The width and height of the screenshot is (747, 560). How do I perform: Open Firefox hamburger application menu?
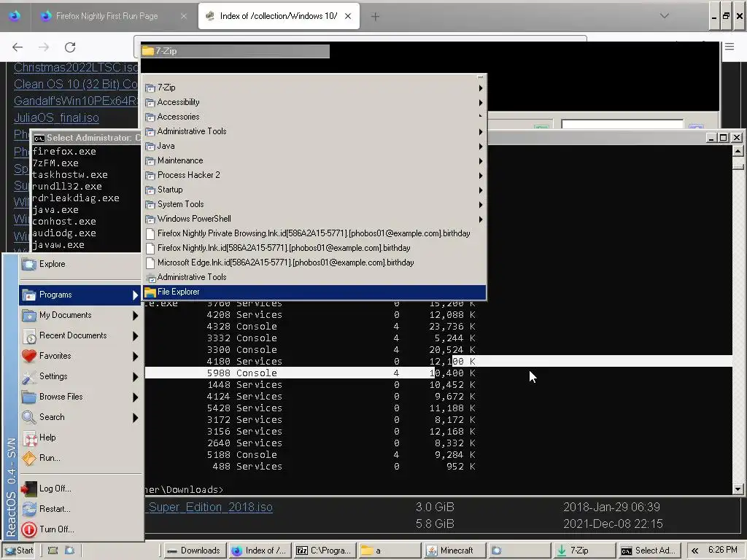pyautogui.click(x=729, y=47)
